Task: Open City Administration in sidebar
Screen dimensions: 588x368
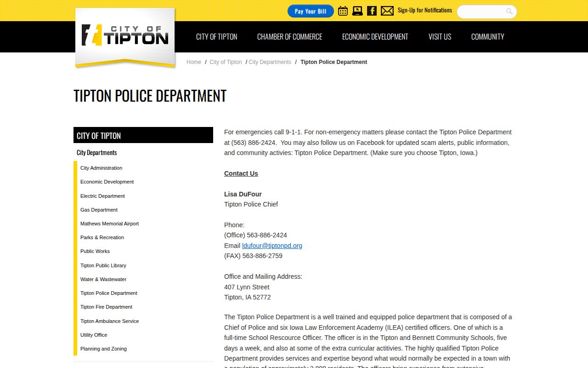Action: 102,168
